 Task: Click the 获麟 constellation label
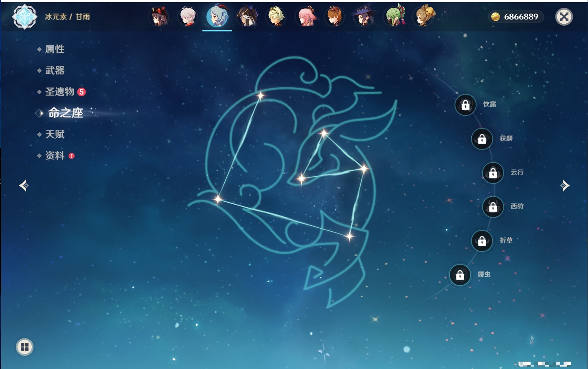(x=506, y=138)
